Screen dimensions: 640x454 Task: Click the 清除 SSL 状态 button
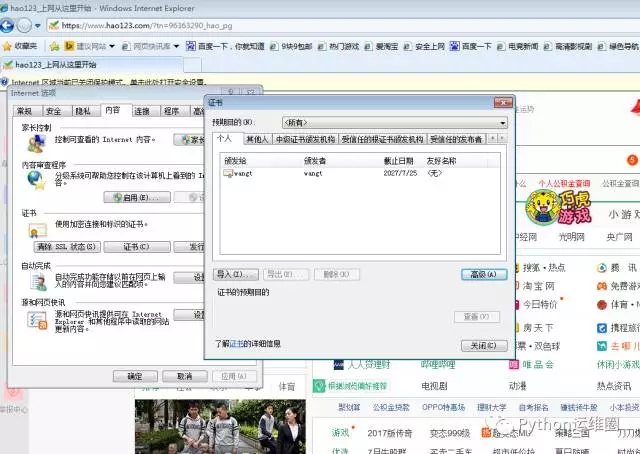click(x=67, y=247)
